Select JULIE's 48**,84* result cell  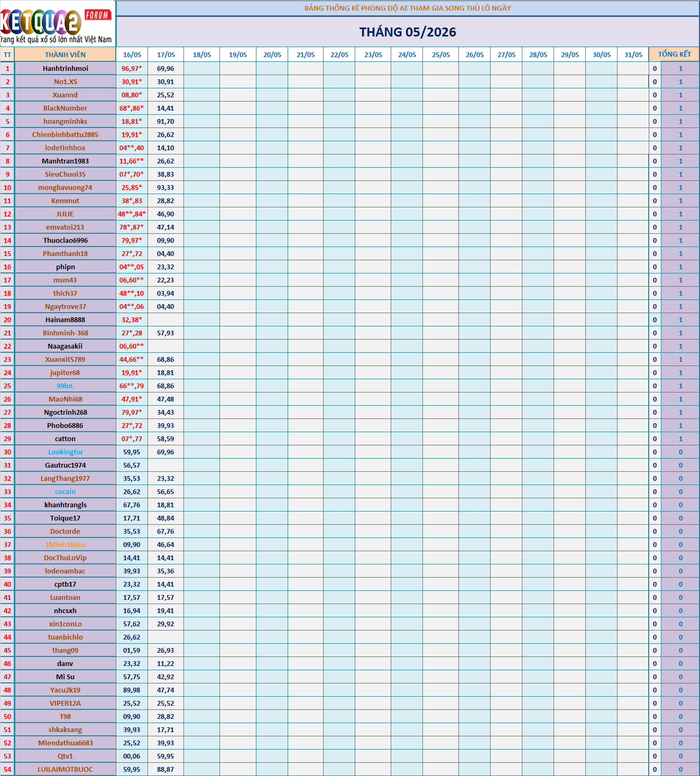coord(132,214)
